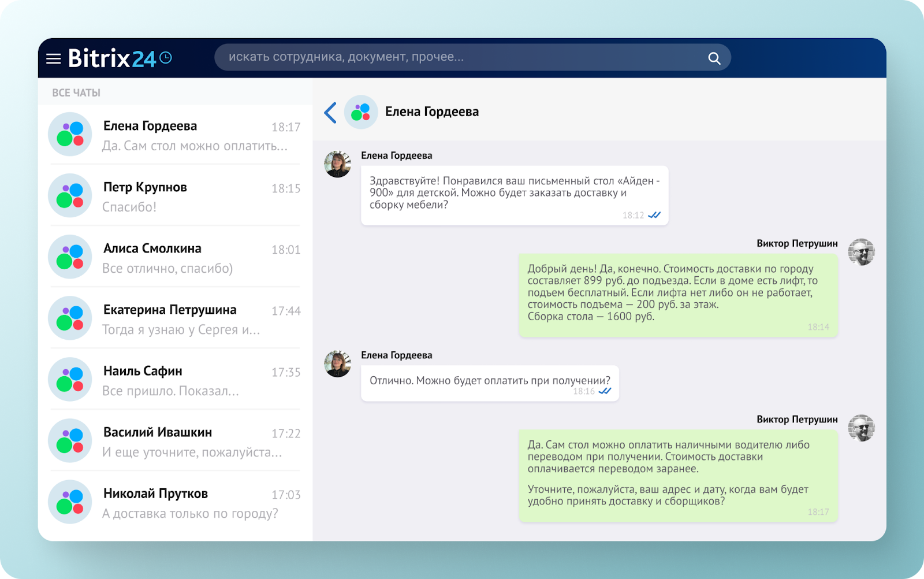Click the sender name Виктор Петрушин above first reply
The image size is (924, 579).
coord(797,243)
